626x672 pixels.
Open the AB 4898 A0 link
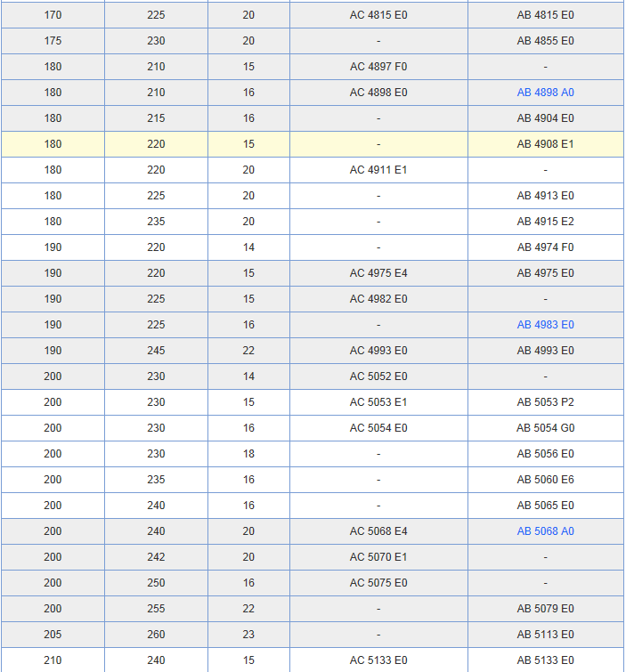tap(545, 93)
